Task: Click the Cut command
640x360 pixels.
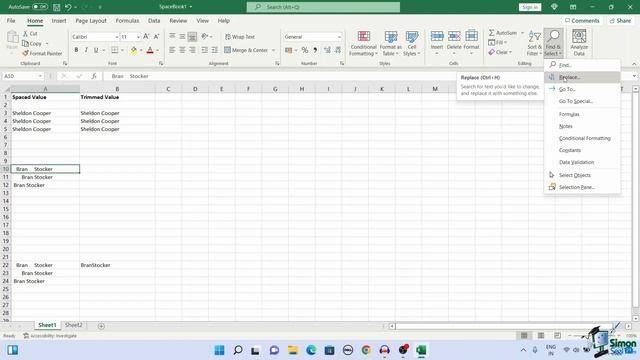Action: (30, 33)
